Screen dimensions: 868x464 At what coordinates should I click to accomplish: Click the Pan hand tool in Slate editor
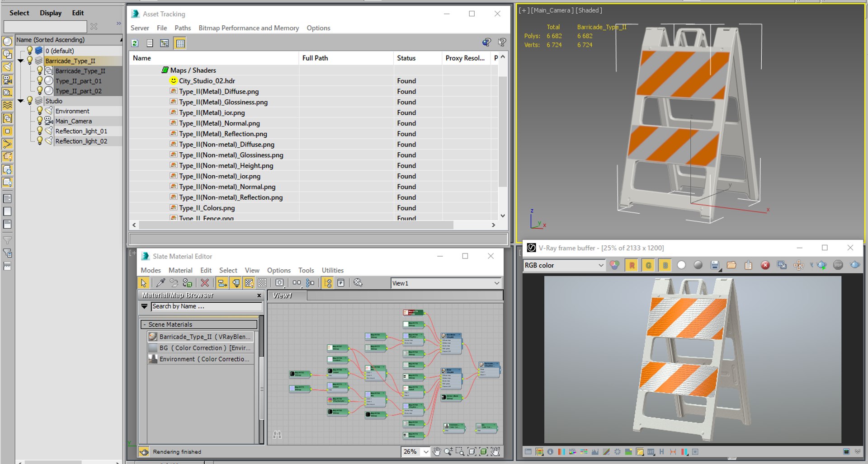point(436,451)
